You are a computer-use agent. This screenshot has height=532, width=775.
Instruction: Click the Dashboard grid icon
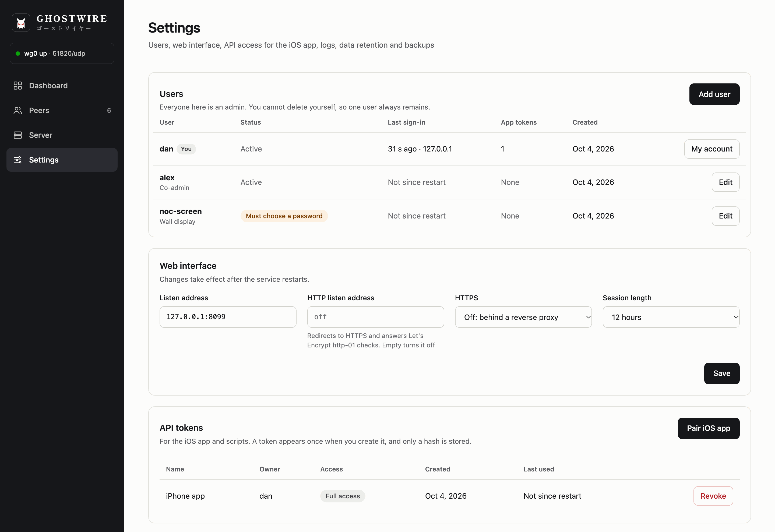click(x=18, y=86)
